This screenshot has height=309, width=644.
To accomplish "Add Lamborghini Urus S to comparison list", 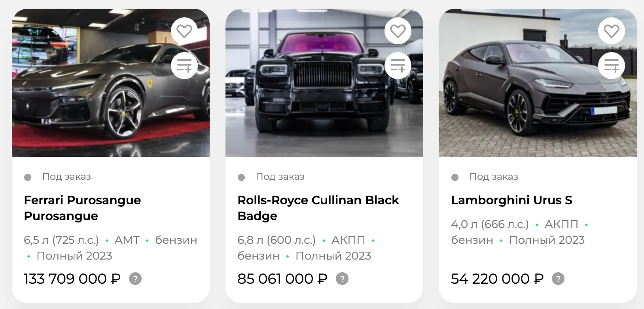I will pos(612,66).
